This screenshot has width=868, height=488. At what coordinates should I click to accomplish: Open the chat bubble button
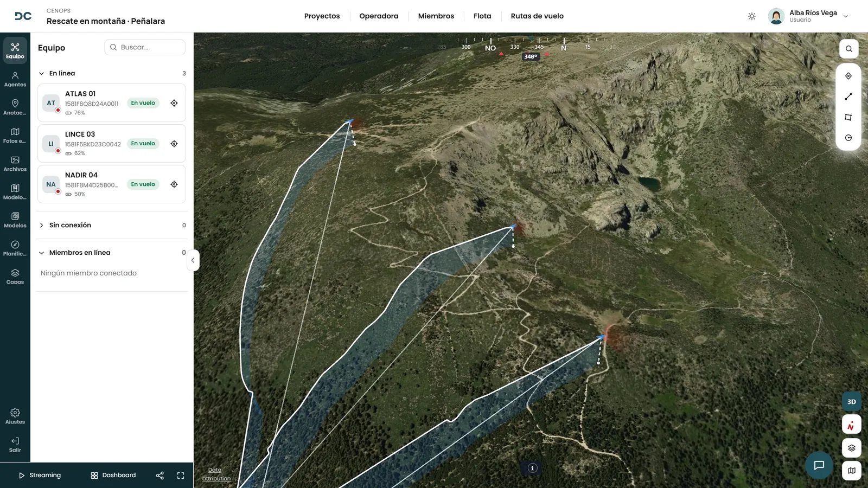point(819,465)
